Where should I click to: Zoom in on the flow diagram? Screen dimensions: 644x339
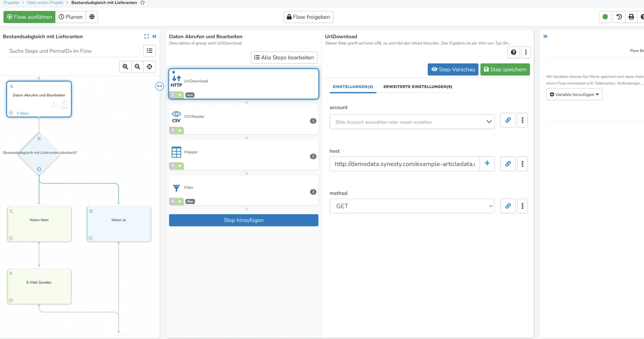point(126,67)
